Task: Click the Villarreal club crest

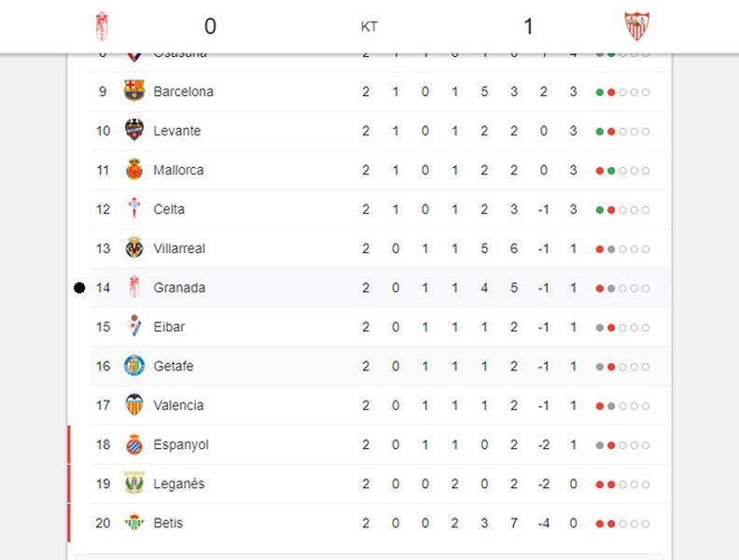Action: tap(133, 248)
